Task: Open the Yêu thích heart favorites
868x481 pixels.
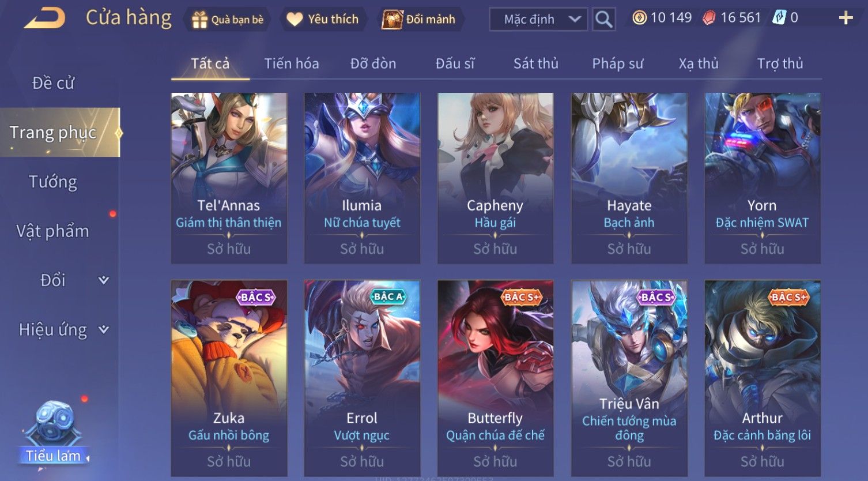Action: click(x=323, y=19)
